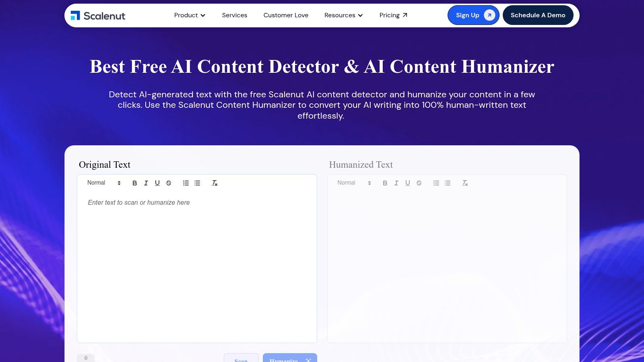Screen dimensions: 644x362
Task: Click the Scalenut logo
Action: 99,15
